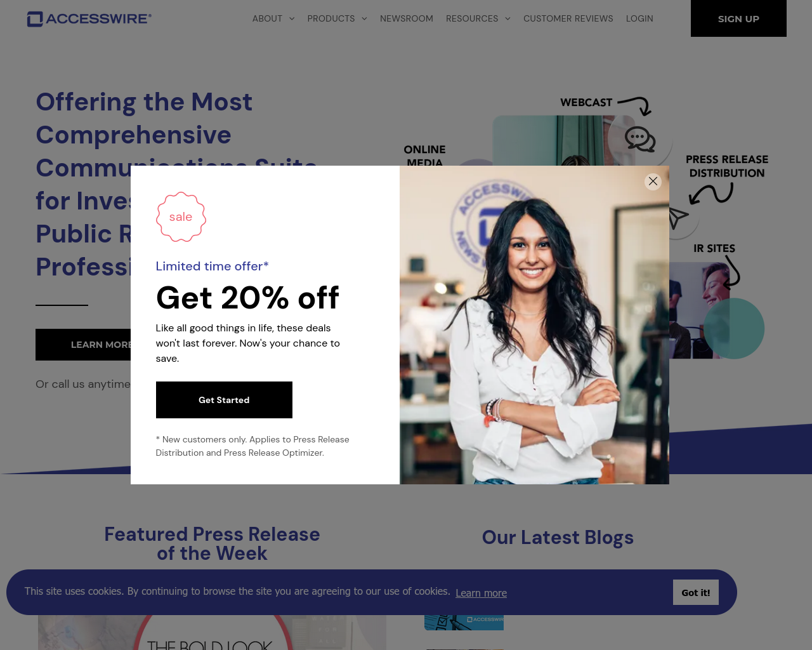This screenshot has width=812, height=650.
Task: Click the sale badge icon in popup
Action: (181, 217)
